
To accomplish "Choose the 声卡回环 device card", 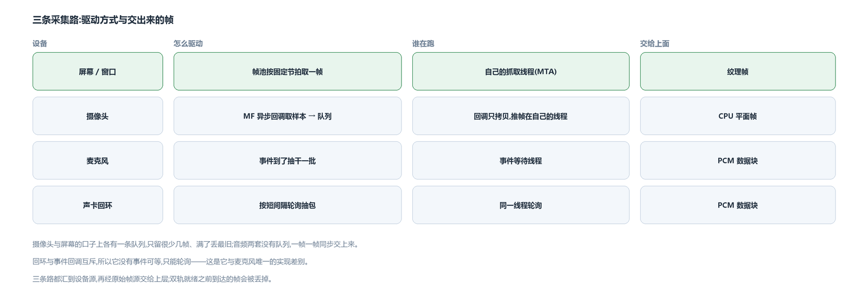I will click(98, 205).
